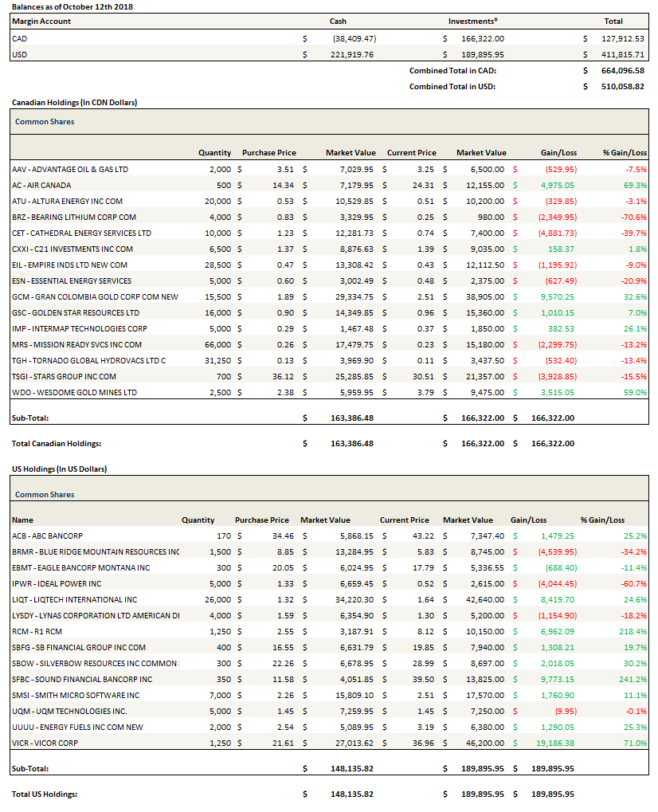Click the US Holdings (In US Dollars) heading
This screenshot has width=658, height=812.
(59, 469)
